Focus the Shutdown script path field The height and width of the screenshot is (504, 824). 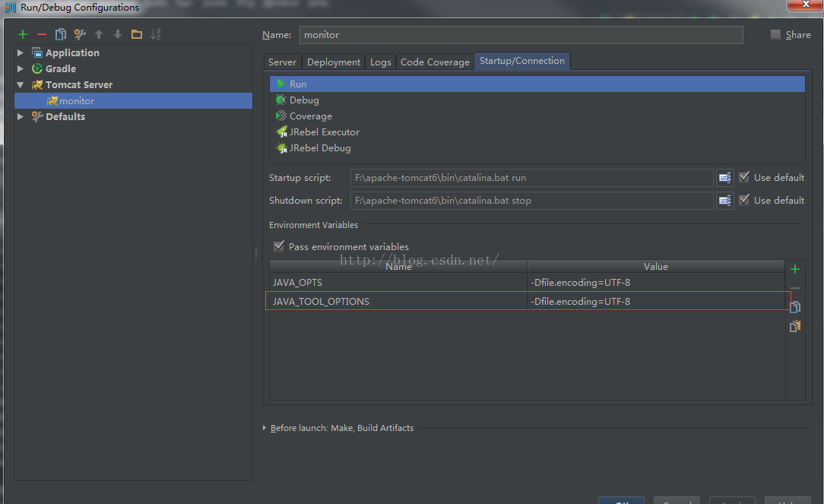coord(531,200)
